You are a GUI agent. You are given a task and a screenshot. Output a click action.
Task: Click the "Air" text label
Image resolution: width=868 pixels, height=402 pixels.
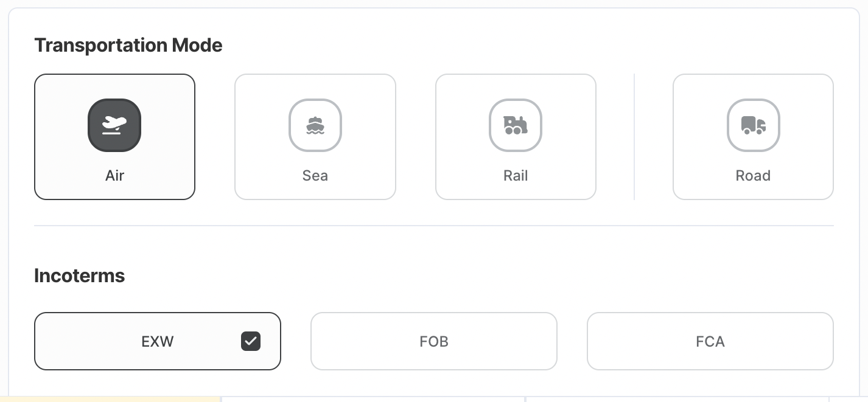114,176
